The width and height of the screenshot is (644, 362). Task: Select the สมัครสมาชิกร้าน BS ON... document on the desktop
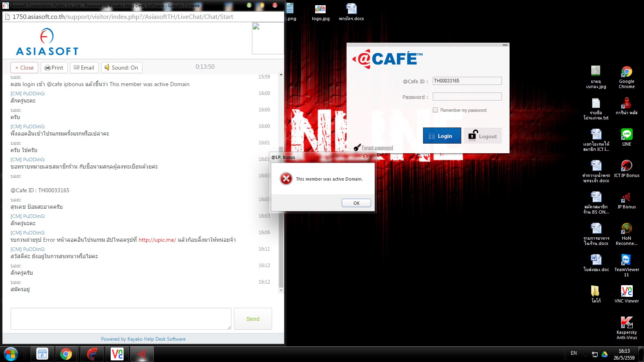(x=596, y=203)
